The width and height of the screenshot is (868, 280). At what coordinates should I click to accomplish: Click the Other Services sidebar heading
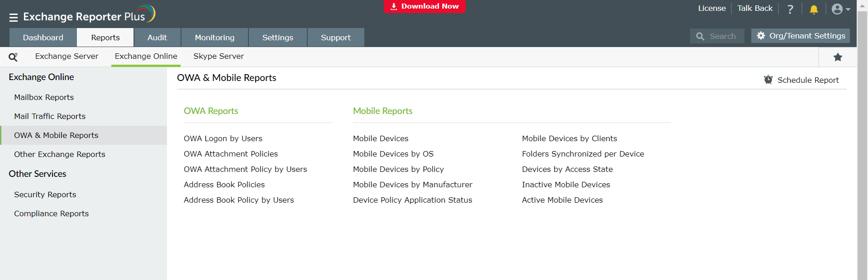[x=38, y=174]
